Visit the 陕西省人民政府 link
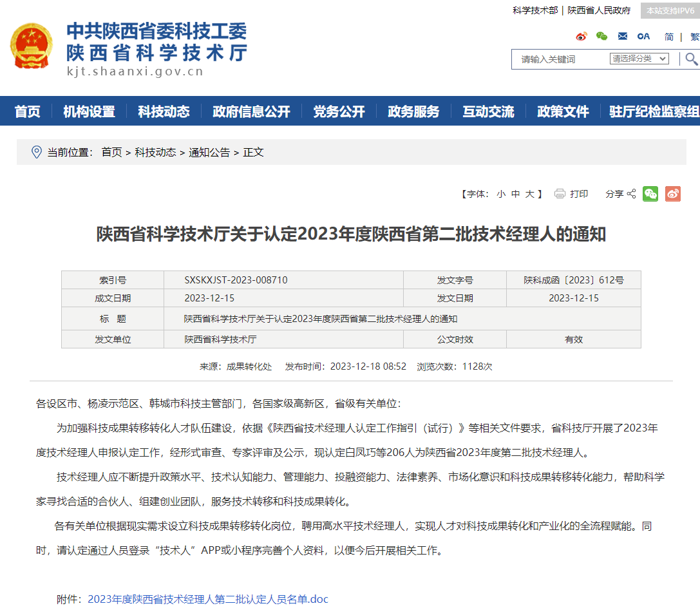Image resolution: width=700 pixels, height=608 pixels. coord(599,10)
